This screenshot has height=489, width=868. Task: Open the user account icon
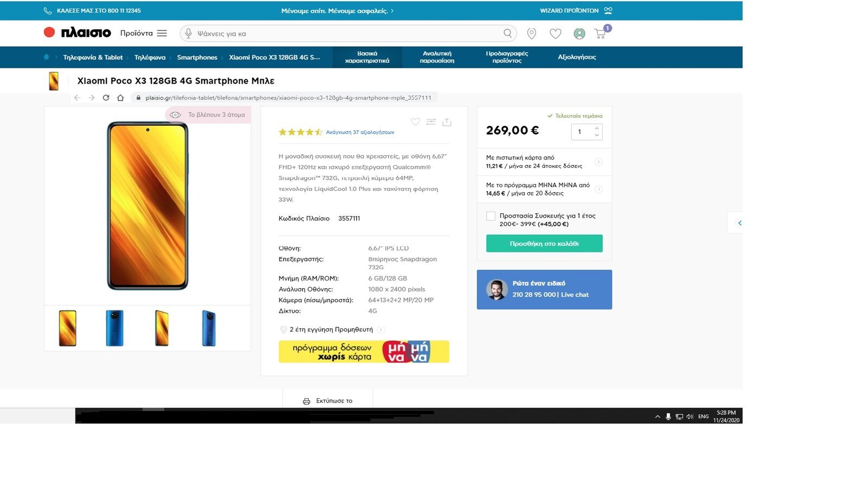pyautogui.click(x=579, y=34)
